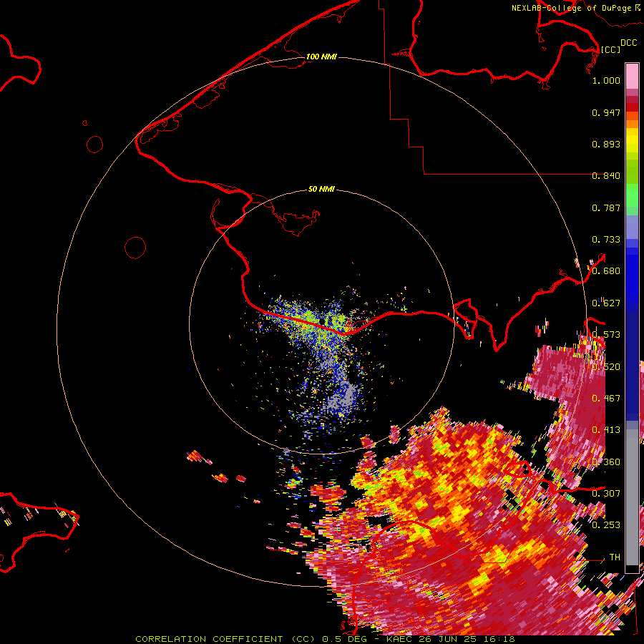The height and width of the screenshot is (644, 644).
Task: Click the 0.467 scale value
Action: click(606, 399)
